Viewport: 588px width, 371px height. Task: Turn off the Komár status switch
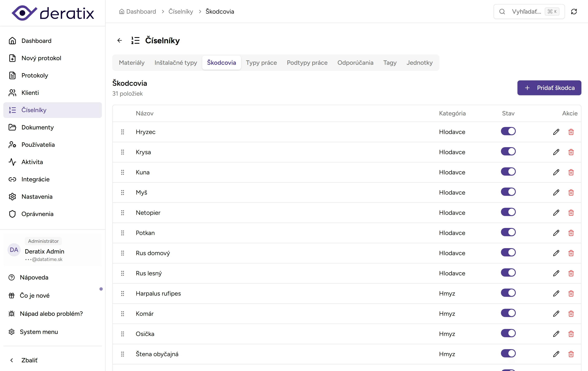(508, 313)
